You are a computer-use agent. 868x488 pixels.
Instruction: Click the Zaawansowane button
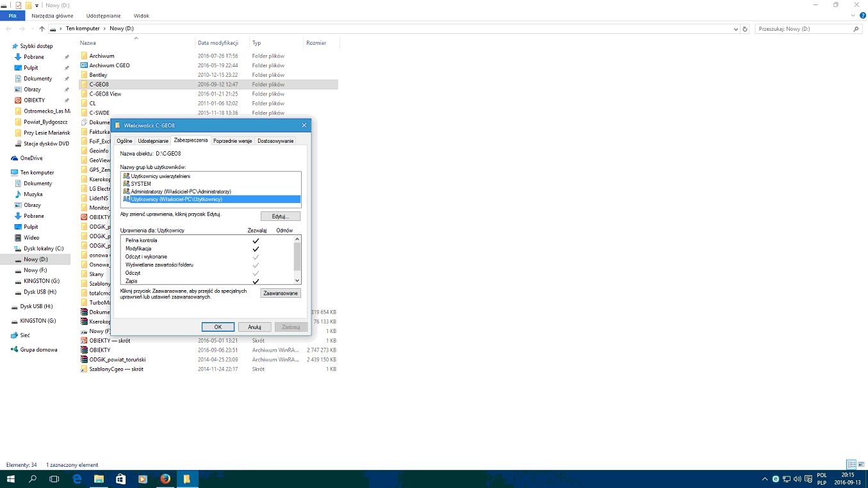(x=281, y=293)
